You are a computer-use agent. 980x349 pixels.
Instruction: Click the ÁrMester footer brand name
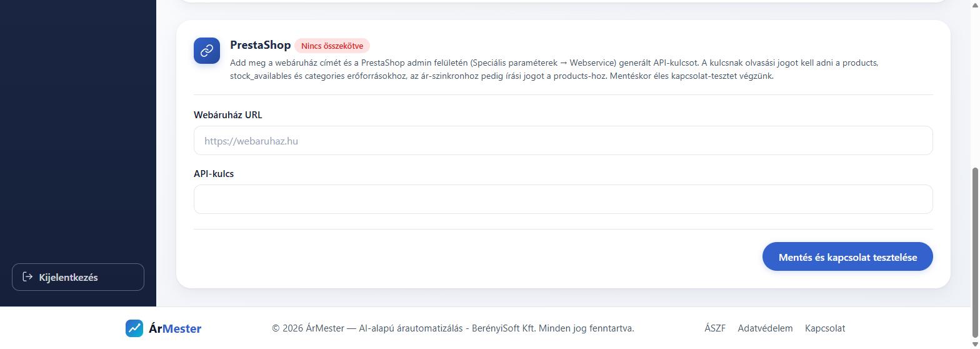175,328
